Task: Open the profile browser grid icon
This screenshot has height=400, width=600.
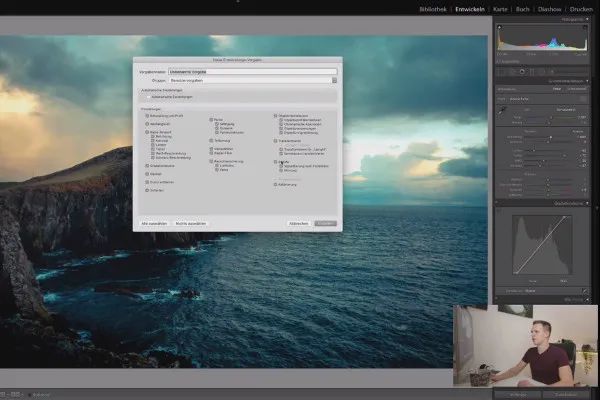Action: (583, 99)
